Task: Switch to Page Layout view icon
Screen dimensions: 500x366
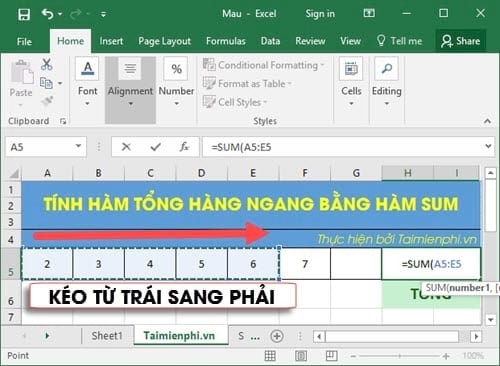Action: point(301,356)
